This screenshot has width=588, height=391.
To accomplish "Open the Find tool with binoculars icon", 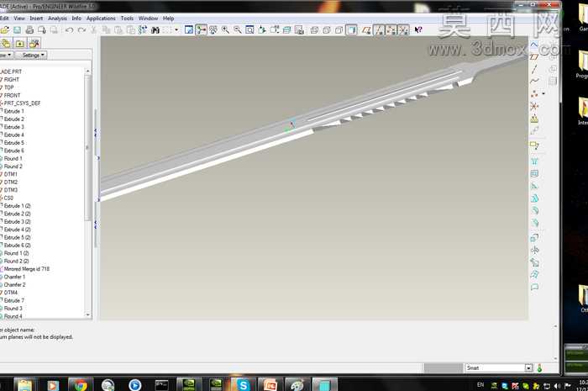I will [x=155, y=30].
